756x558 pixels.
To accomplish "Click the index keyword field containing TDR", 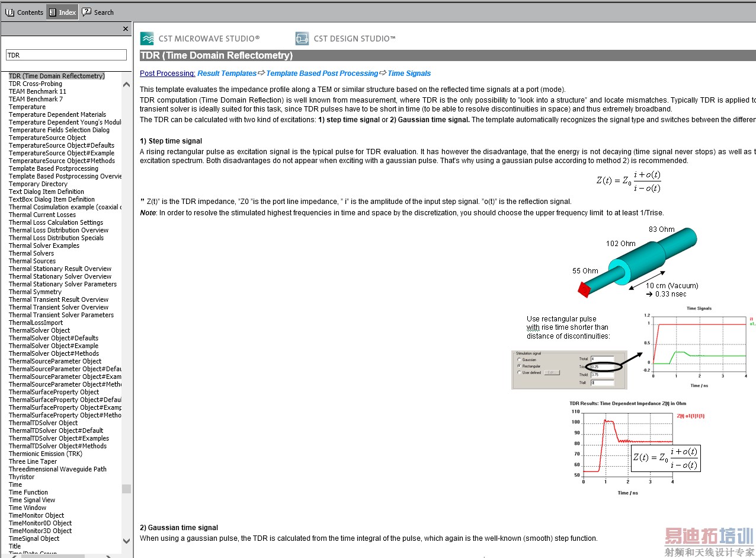I will click(x=66, y=55).
